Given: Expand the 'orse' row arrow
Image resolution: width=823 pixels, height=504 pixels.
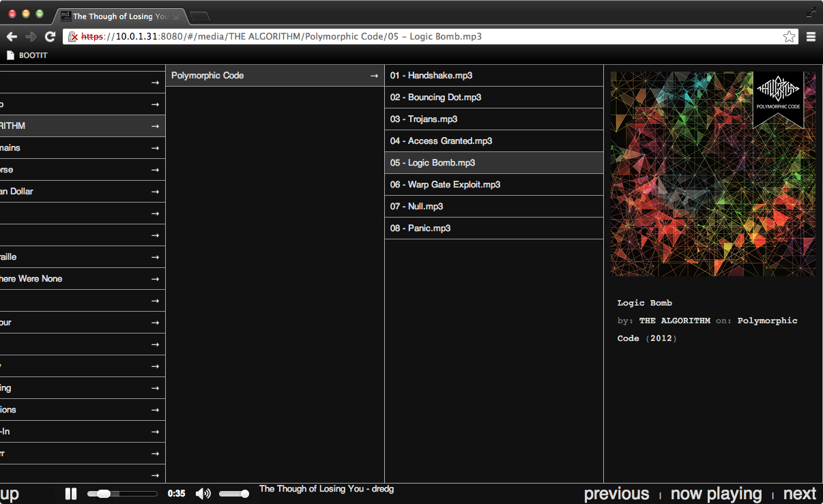Looking at the screenshot, I should [156, 170].
